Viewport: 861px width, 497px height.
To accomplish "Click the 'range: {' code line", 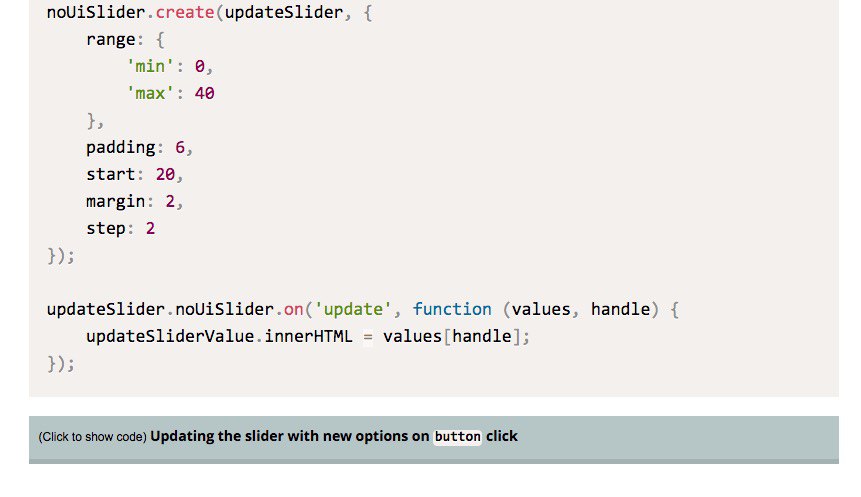I will [x=125, y=40].
